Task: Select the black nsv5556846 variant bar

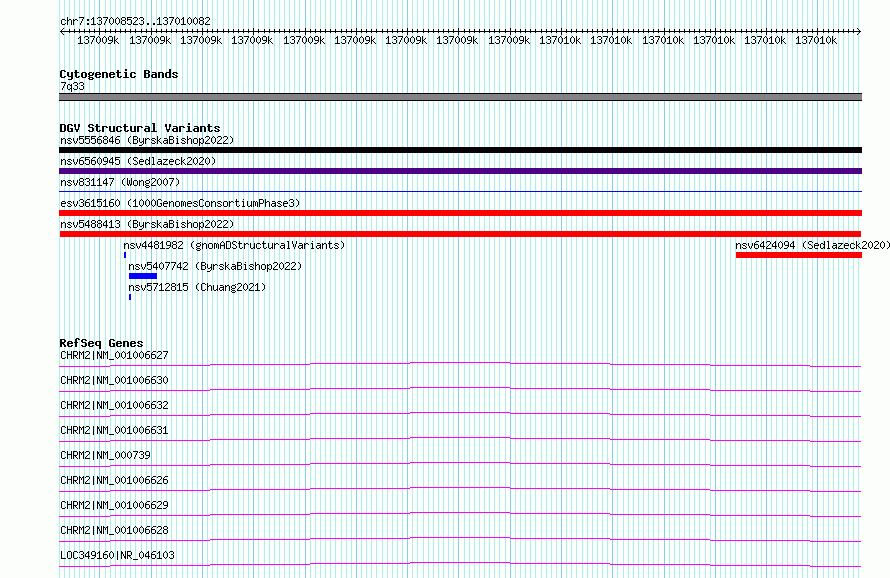Action: 460,150
